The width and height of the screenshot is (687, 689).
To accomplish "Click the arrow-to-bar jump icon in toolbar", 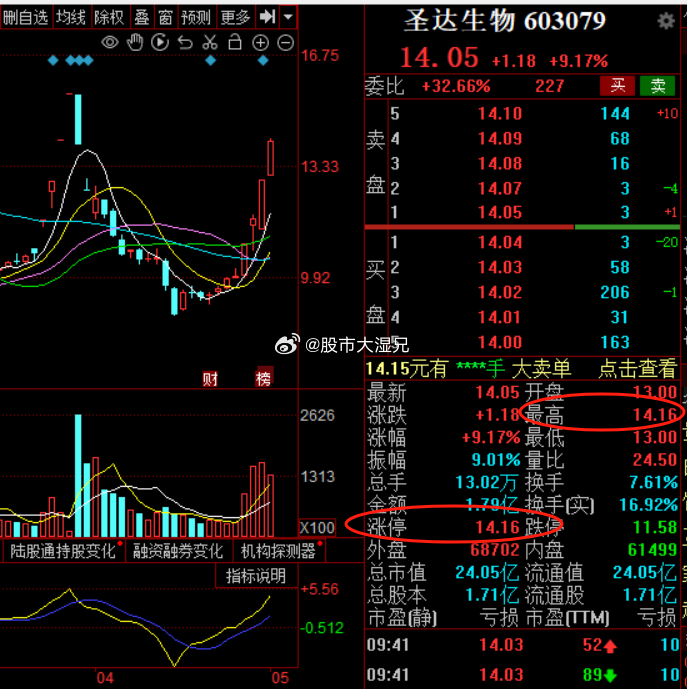I will (267, 17).
